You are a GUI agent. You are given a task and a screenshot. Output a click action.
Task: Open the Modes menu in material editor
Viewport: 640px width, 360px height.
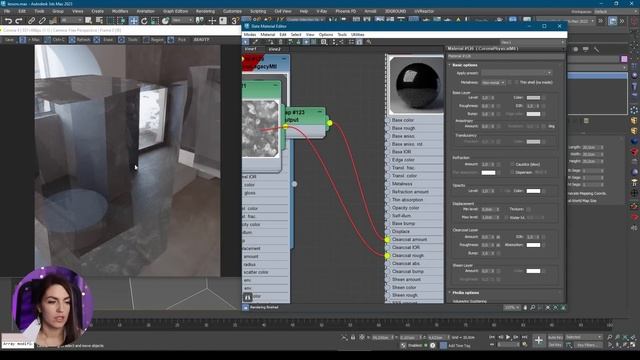point(250,35)
